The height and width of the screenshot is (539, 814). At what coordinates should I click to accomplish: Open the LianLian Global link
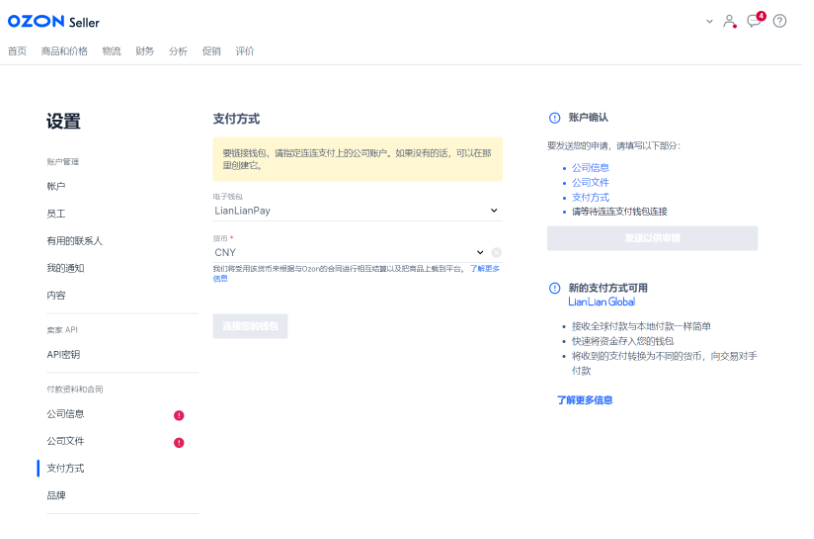(602, 302)
